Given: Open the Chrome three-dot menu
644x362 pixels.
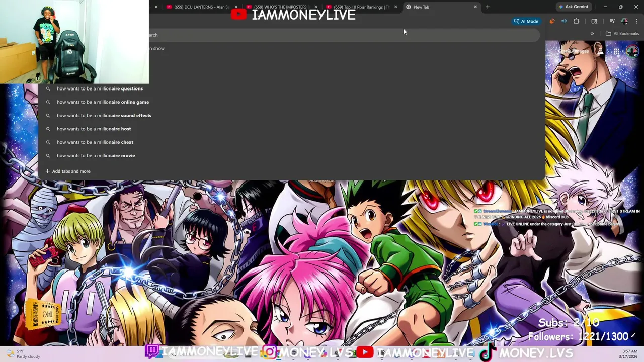Looking at the screenshot, I should pyautogui.click(x=636, y=21).
